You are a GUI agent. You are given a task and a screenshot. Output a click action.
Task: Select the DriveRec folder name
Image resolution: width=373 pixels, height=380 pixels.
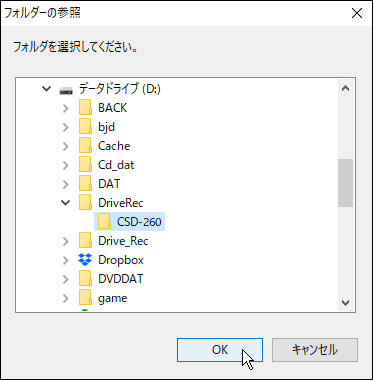[121, 203]
